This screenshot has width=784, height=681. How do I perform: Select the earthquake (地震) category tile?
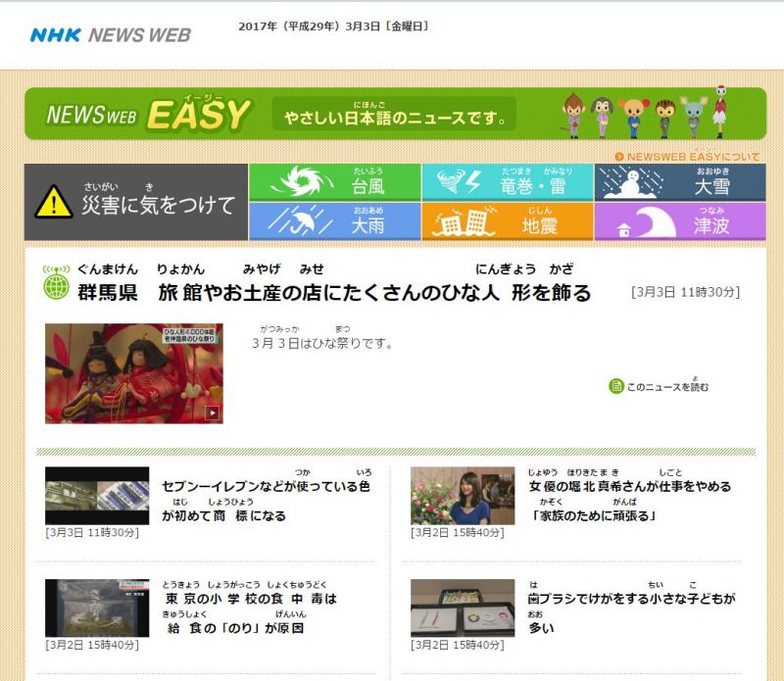(507, 221)
